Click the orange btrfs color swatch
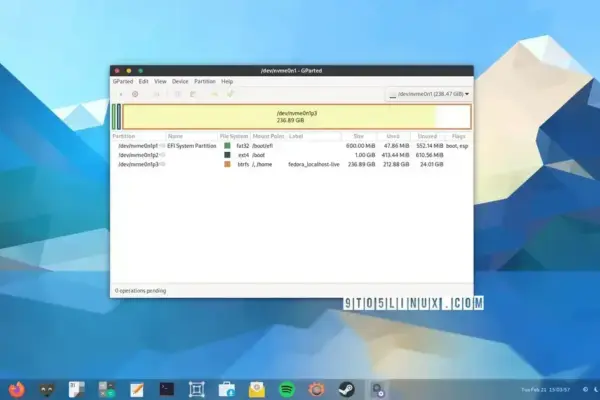Image resolution: width=600 pixels, height=400 pixels. pyautogui.click(x=227, y=164)
